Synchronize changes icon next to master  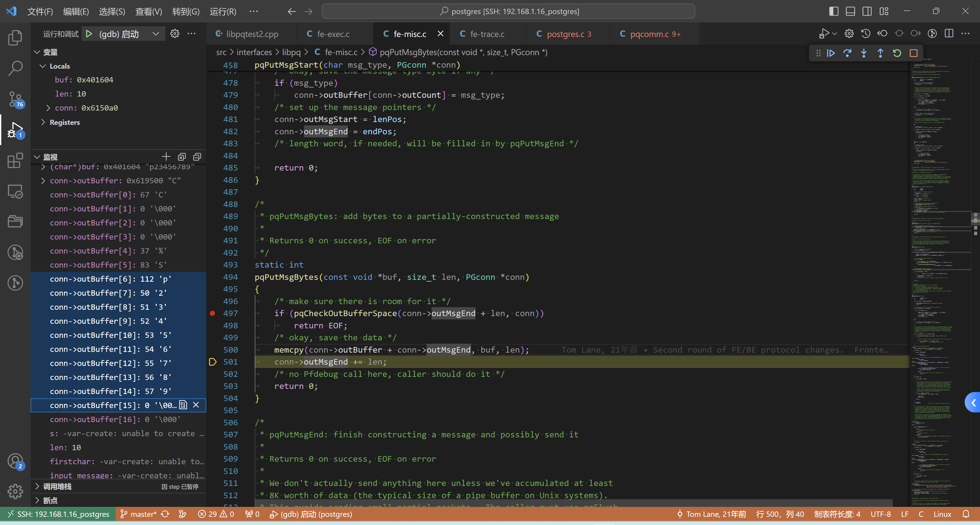(x=165, y=514)
